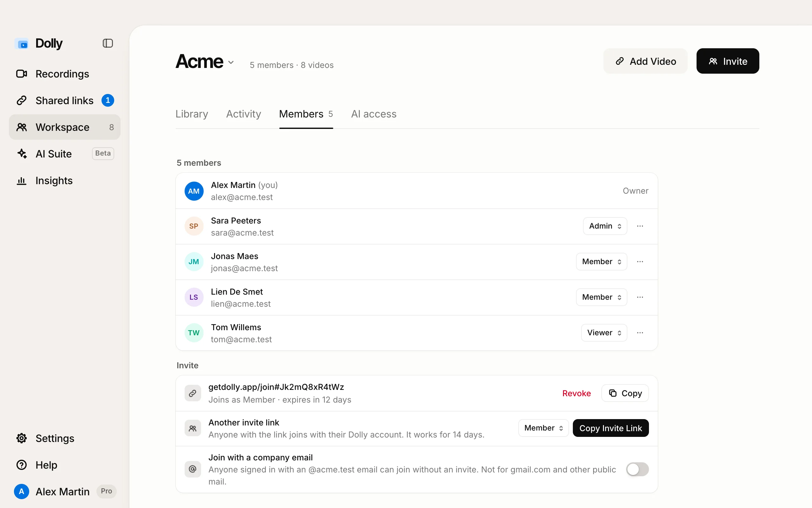Open Jonas Maes' more options menu
Screen dimensions: 812x508
[640, 262]
